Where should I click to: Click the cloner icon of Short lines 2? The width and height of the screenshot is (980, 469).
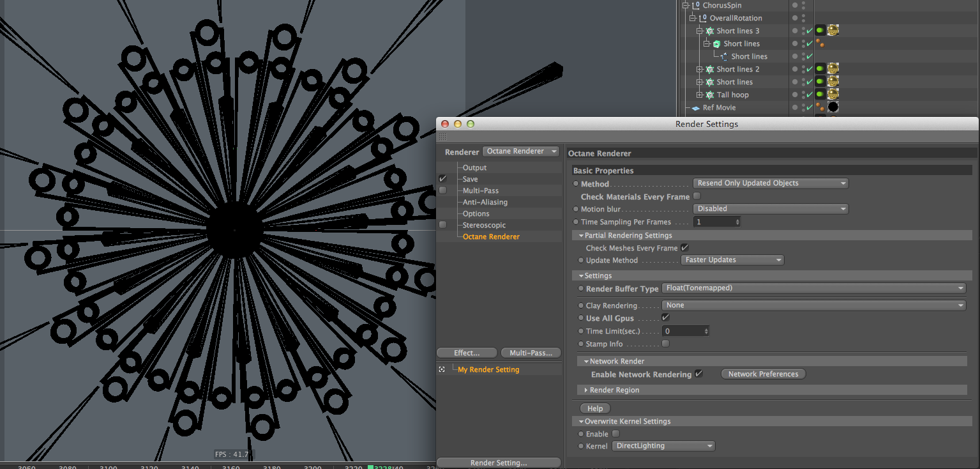709,69
